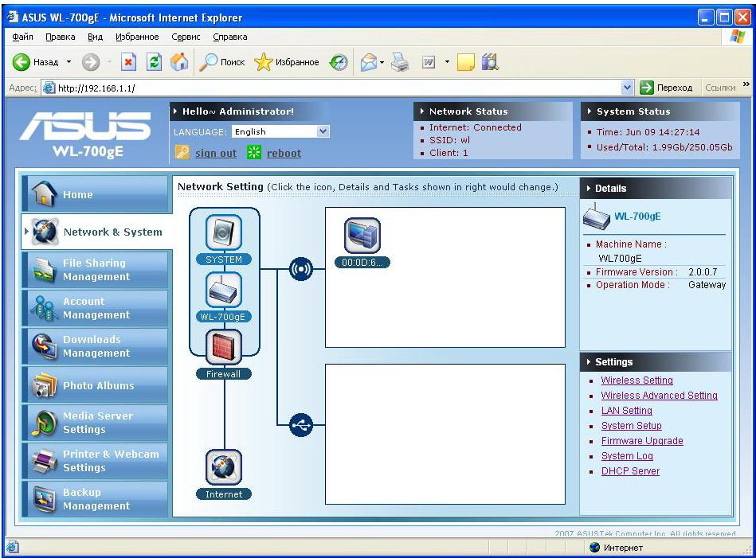Click the Used/Total storage status text
The width and height of the screenshot is (756, 558).
(664, 147)
